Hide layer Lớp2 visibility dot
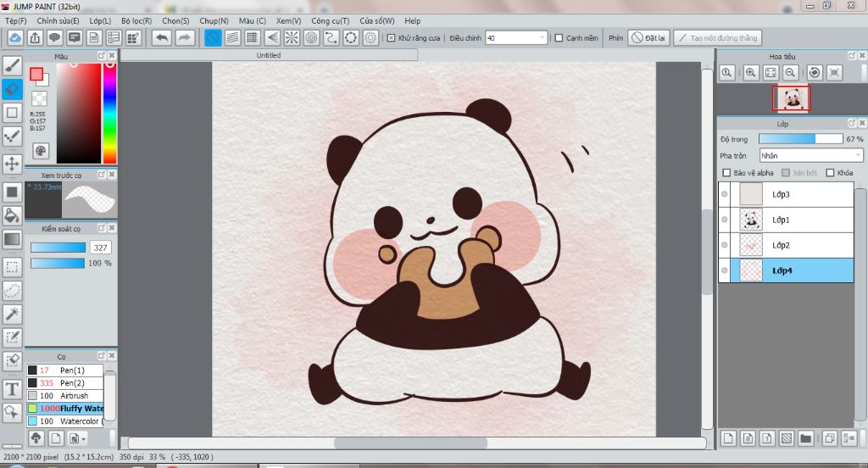 pyautogui.click(x=724, y=245)
